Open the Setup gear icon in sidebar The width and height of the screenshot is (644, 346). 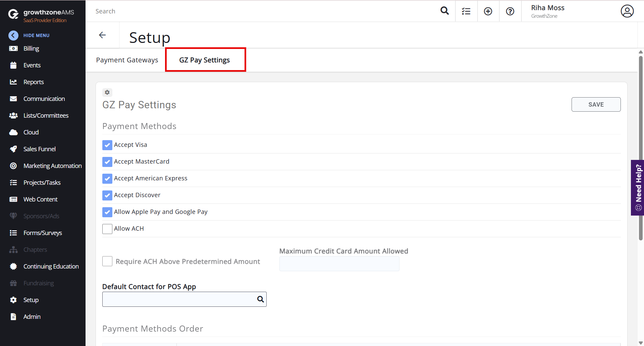point(13,300)
